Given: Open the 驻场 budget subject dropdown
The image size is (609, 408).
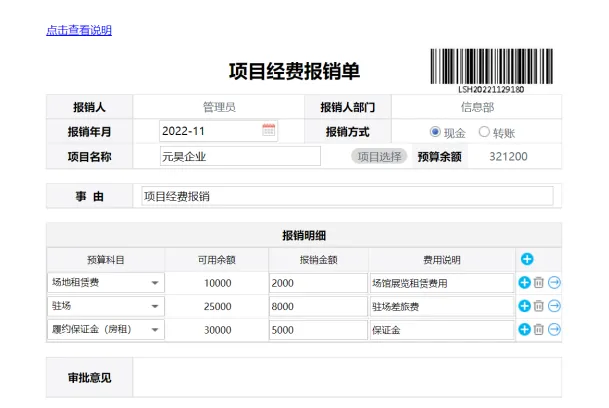Looking at the screenshot, I should (154, 307).
